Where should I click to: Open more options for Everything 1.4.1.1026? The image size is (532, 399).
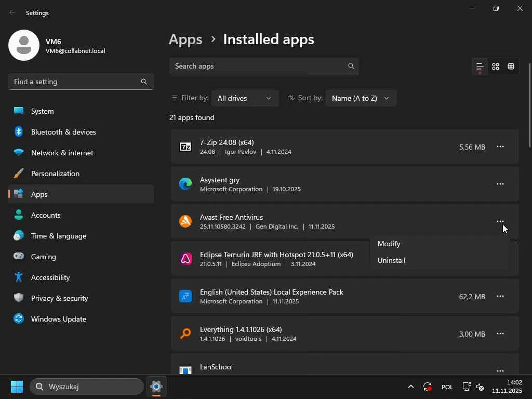[x=500, y=334]
